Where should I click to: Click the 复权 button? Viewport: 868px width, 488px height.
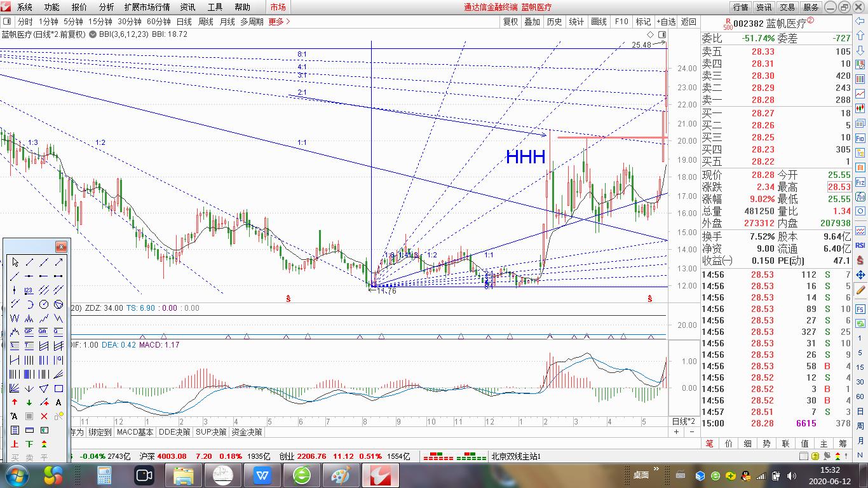pos(510,22)
